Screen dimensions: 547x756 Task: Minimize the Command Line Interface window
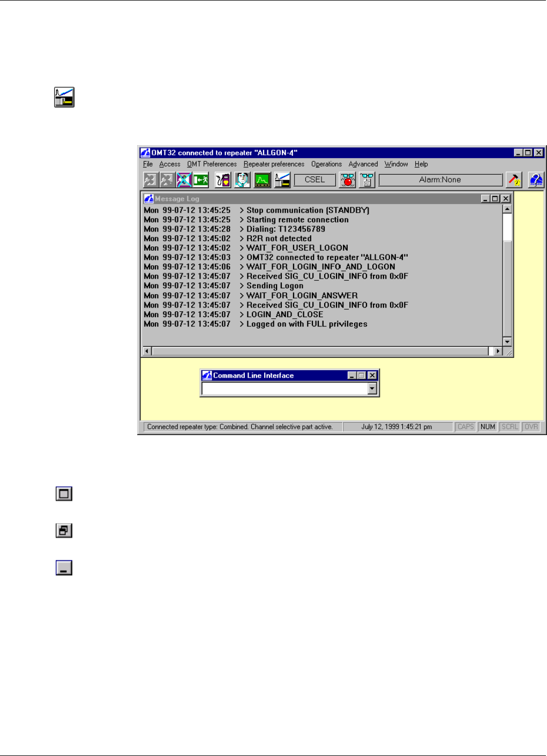tap(352, 376)
